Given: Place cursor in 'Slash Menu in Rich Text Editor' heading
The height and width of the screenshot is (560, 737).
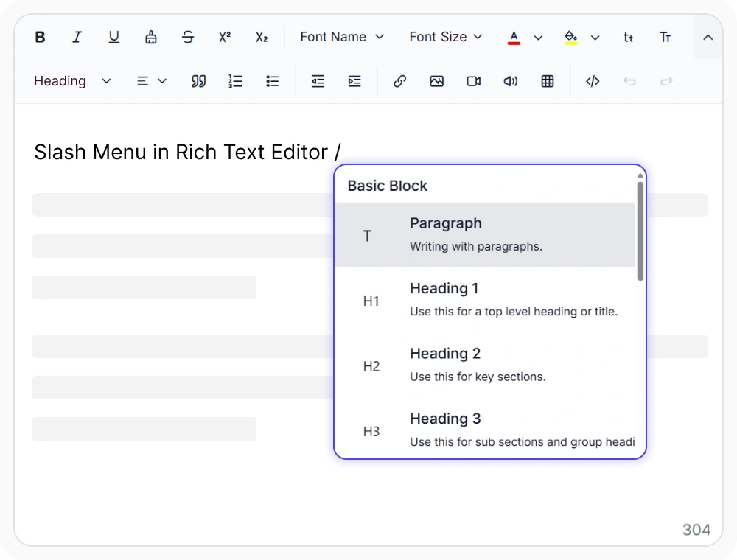Looking at the screenshot, I should coord(181,153).
